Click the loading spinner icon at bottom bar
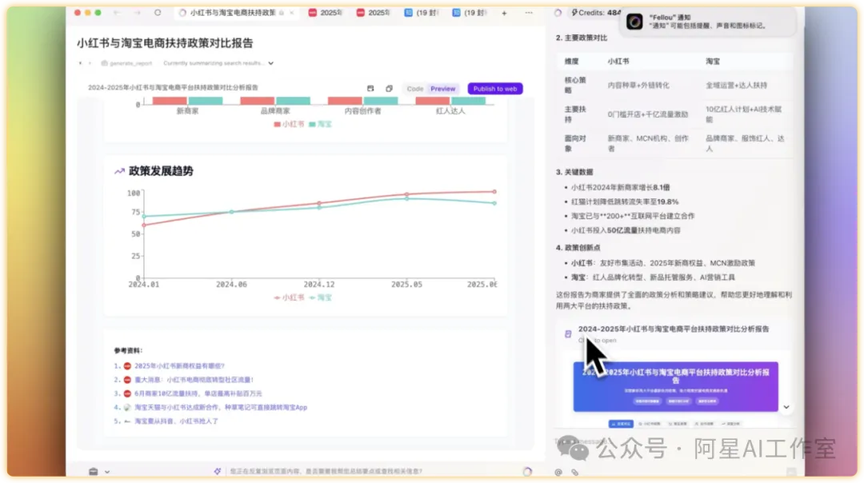The height and width of the screenshot is (483, 864). click(x=527, y=471)
